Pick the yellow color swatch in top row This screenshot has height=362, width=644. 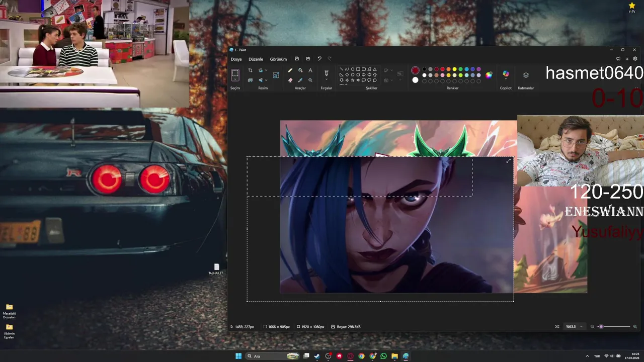pyautogui.click(x=454, y=69)
